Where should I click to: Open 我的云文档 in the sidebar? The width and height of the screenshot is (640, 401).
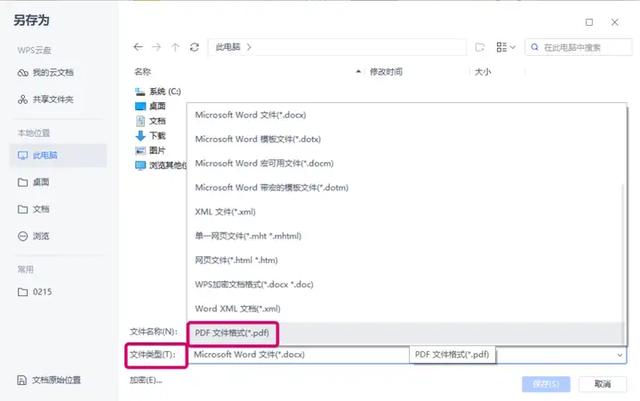(x=46, y=73)
